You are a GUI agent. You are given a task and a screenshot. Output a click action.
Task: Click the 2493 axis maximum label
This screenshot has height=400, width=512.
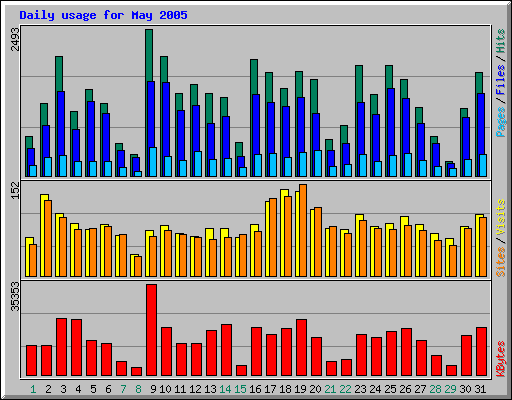coord(15,39)
